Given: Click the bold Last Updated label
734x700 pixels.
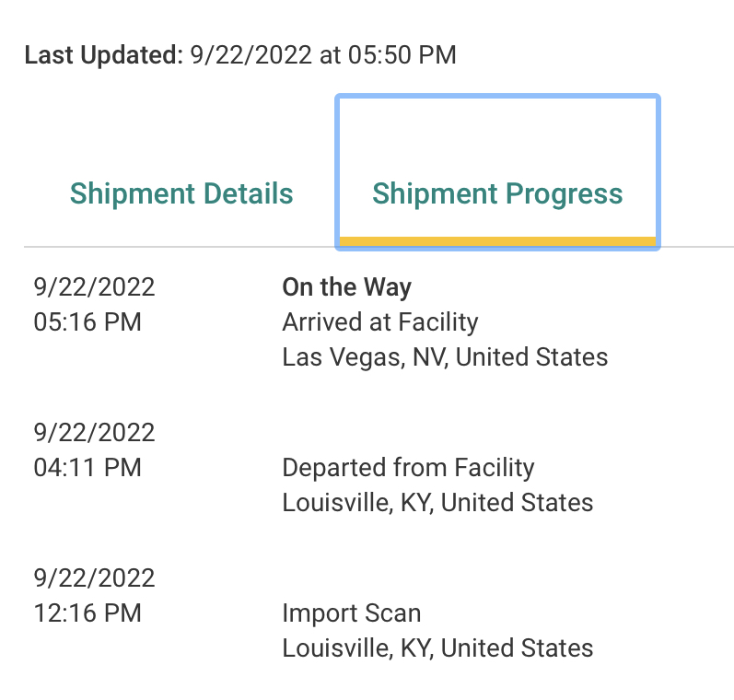Looking at the screenshot, I should pos(104,55).
